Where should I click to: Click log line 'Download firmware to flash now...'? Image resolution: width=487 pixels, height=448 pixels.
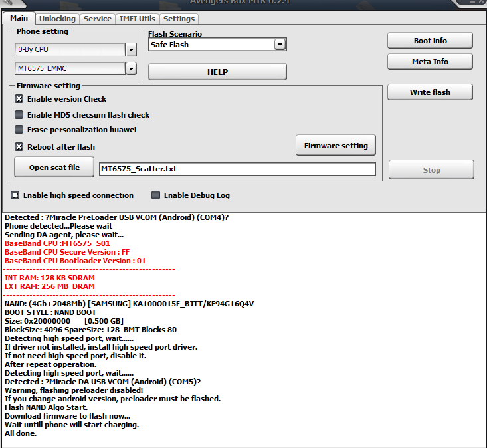[x=67, y=416]
